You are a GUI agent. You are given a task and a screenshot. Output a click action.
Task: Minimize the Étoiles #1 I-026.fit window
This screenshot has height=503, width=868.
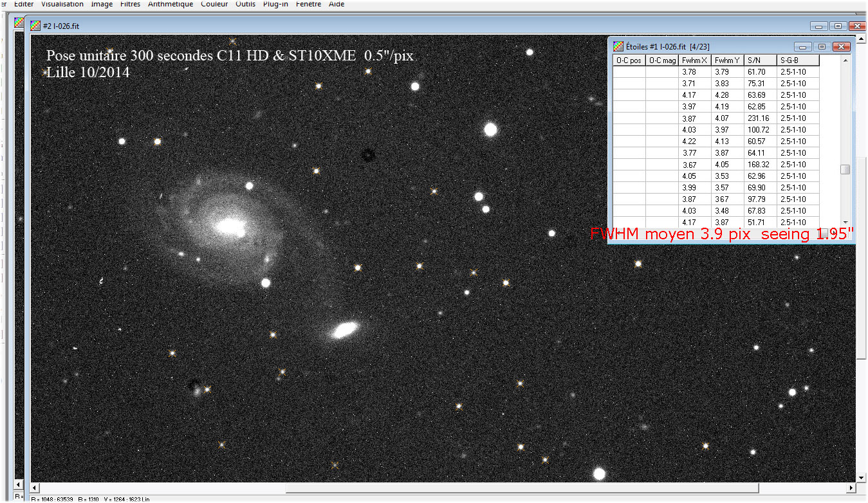point(803,46)
